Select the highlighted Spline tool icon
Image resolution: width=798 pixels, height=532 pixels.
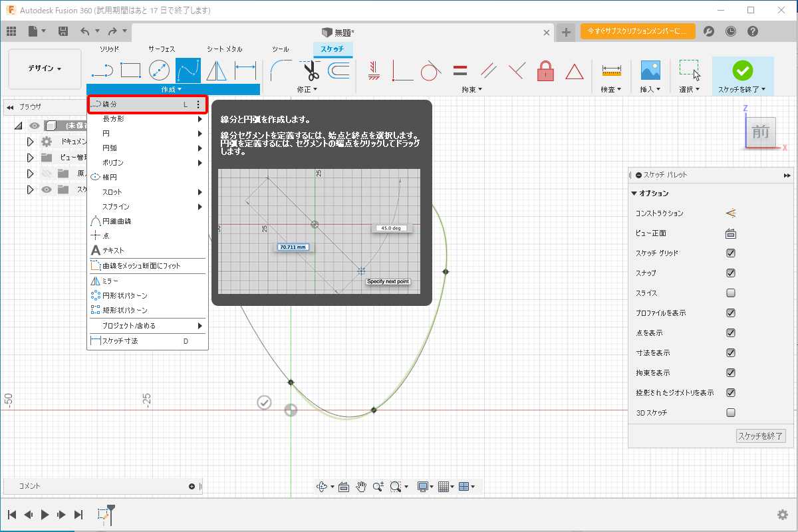pyautogui.click(x=188, y=70)
